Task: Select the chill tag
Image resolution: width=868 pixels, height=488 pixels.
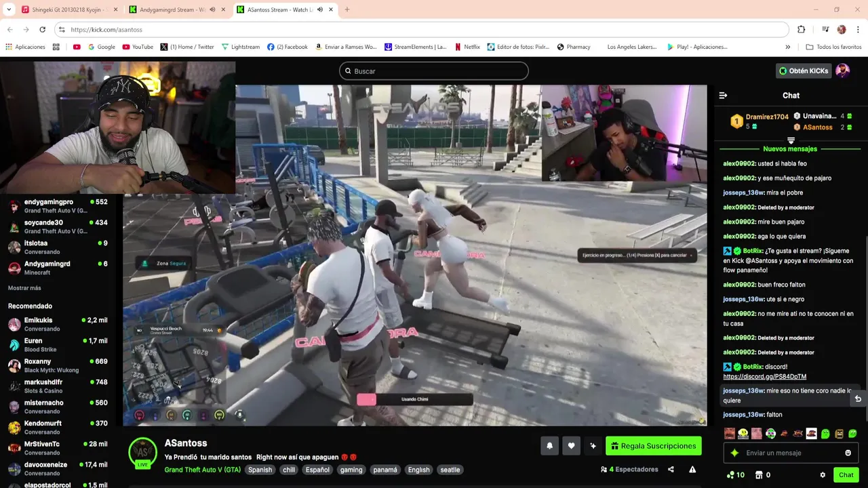Action: (289, 470)
